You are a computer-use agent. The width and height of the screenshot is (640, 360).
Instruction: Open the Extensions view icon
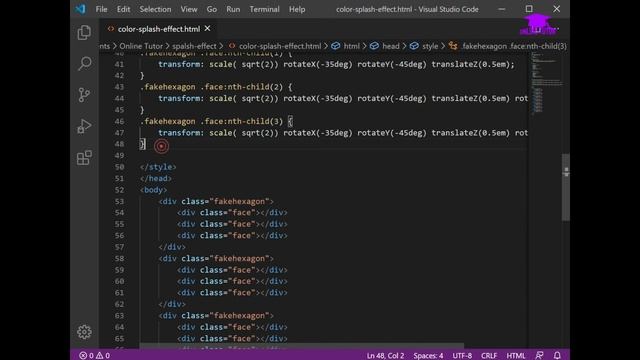pyautogui.click(x=84, y=158)
